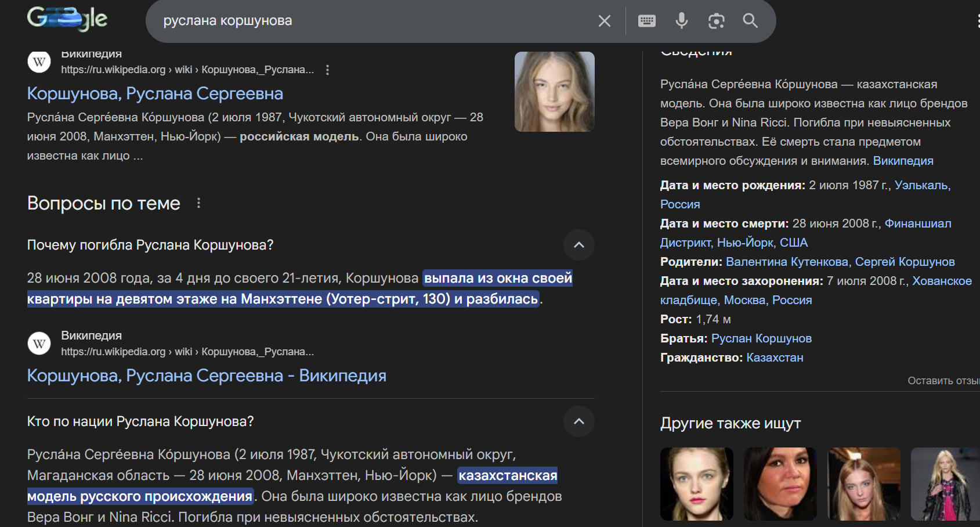Start voice search with the microphone
980x527 pixels.
(682, 21)
